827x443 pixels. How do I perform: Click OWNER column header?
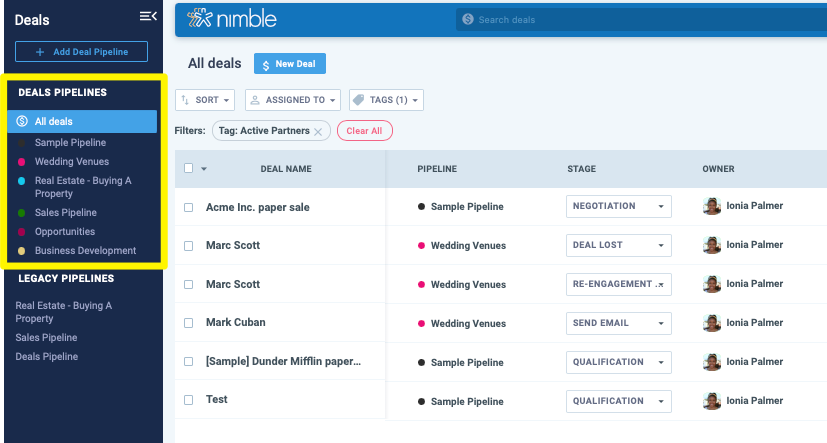(x=718, y=169)
